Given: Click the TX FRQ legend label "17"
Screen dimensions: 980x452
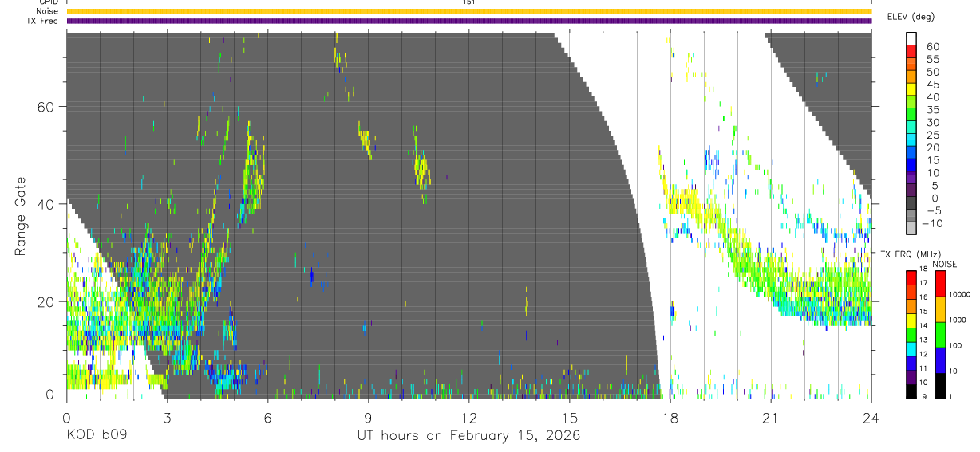Looking at the screenshot, I should point(925,283).
